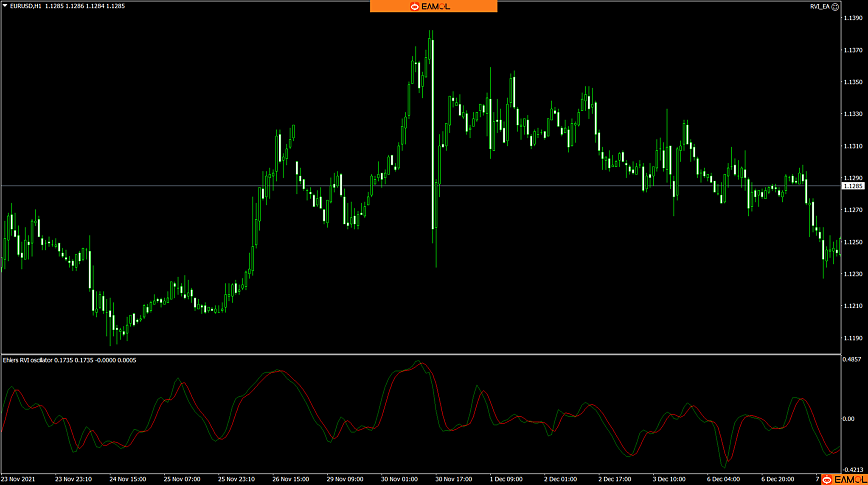Click the EURUSD,H1 symbol title text
Screen dimensions: 868x485
coord(25,6)
